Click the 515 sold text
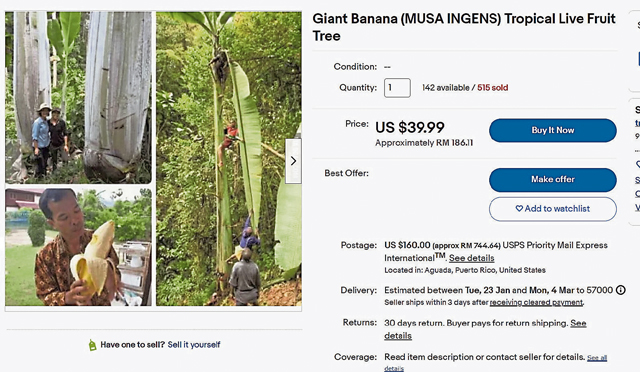 click(x=493, y=88)
